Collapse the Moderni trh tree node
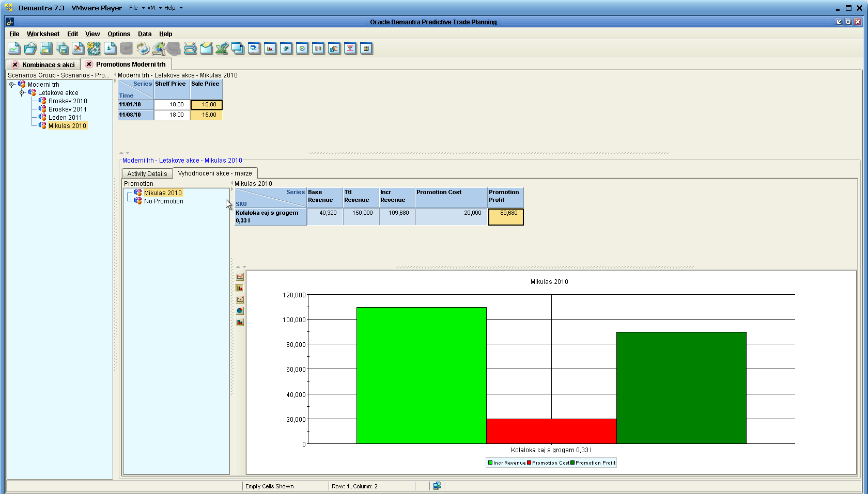Screen dimensions: 868x494 (11, 85)
